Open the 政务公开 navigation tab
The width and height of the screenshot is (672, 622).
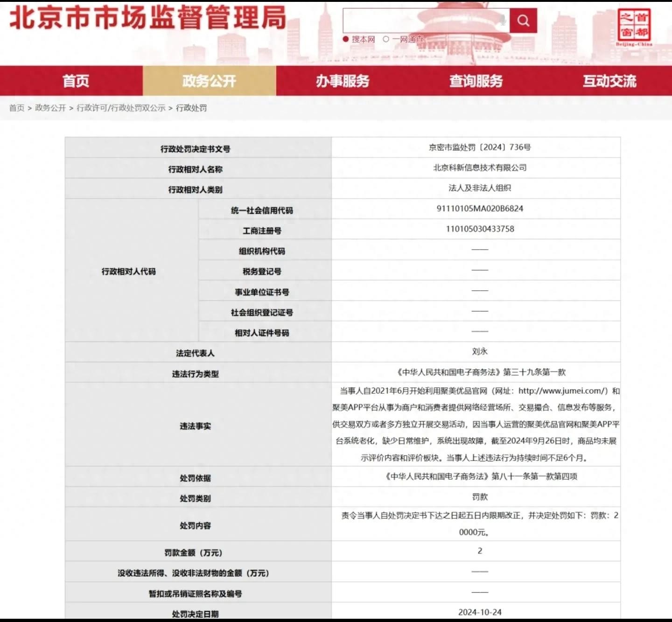point(209,81)
